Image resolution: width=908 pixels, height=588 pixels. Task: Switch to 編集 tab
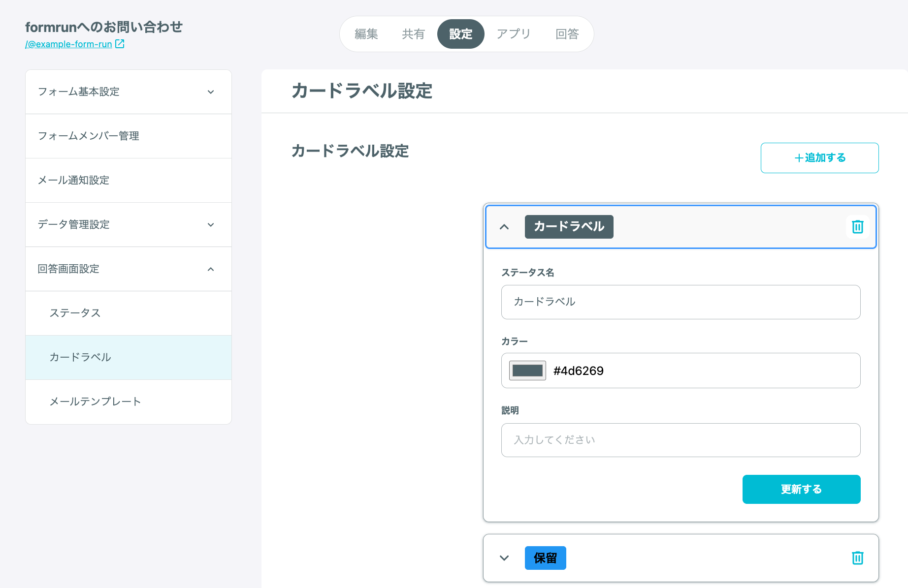coord(366,34)
